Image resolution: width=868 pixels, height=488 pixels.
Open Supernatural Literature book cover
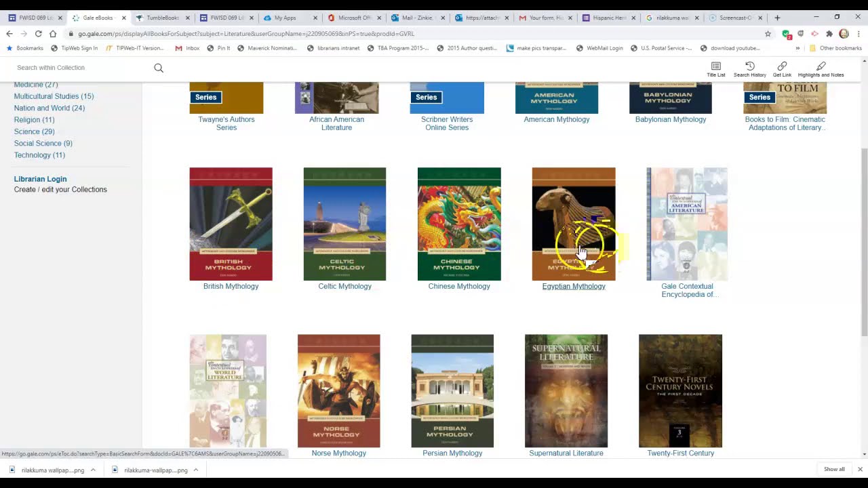pos(566,390)
